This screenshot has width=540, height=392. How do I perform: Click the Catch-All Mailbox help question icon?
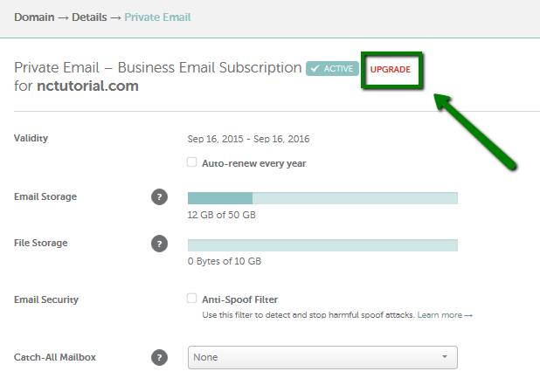(159, 357)
